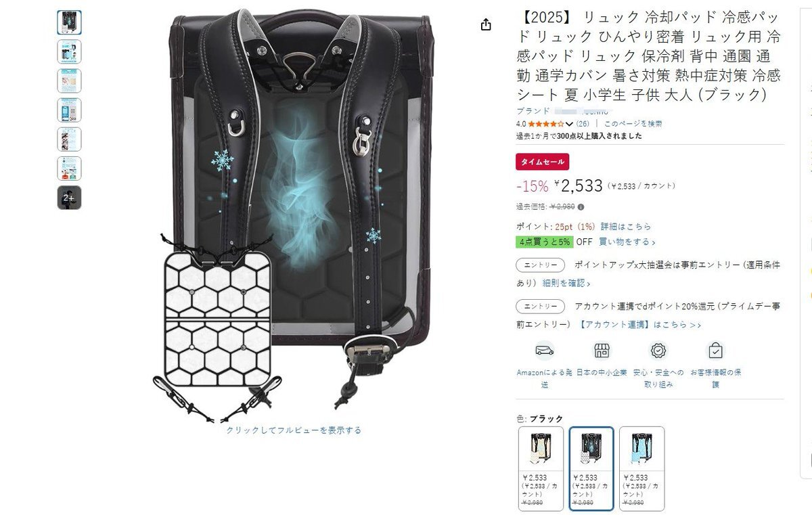Open the 買い物をする link

coord(627,242)
